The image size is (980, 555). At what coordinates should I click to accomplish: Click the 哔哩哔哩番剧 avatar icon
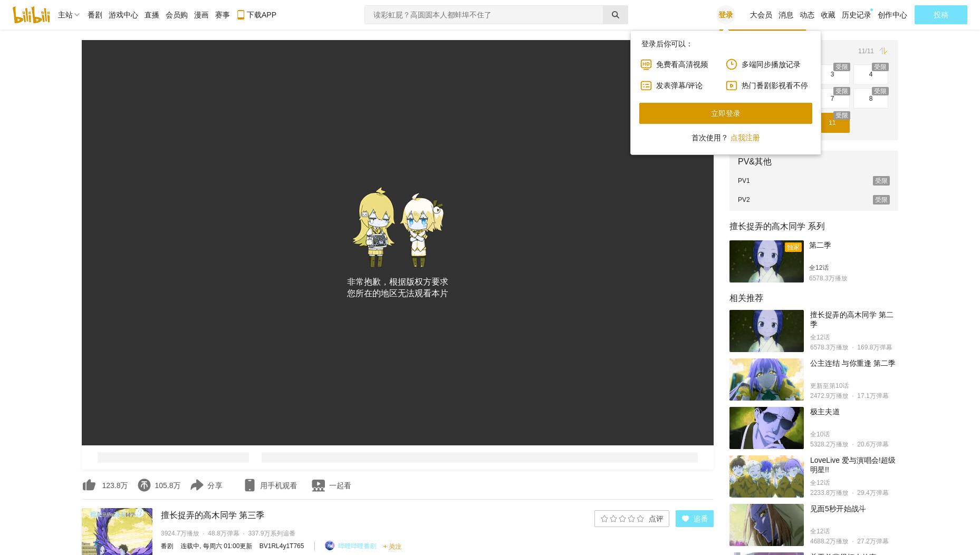[330, 546]
